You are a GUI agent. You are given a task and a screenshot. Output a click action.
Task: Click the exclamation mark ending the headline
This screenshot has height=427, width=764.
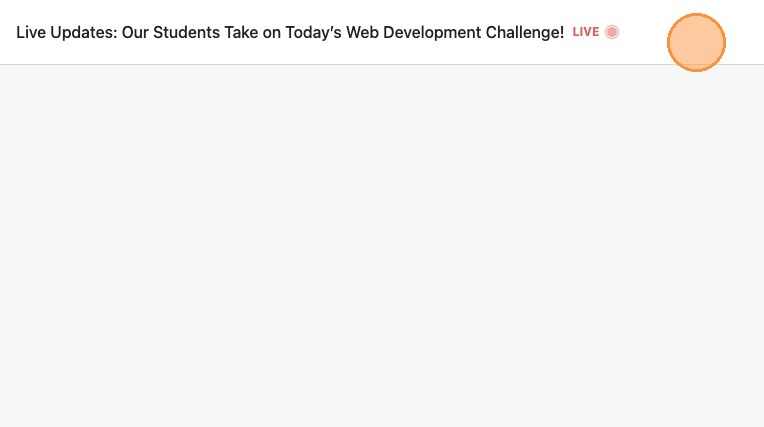coord(562,32)
